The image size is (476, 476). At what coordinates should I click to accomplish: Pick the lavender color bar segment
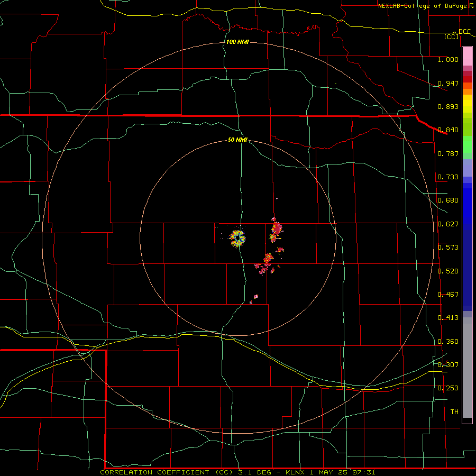point(467,168)
